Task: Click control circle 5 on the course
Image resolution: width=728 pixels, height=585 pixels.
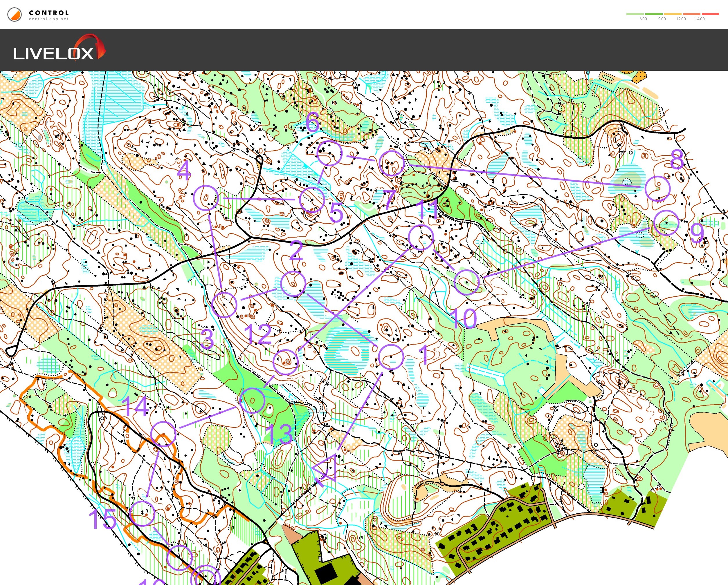Action: click(312, 200)
